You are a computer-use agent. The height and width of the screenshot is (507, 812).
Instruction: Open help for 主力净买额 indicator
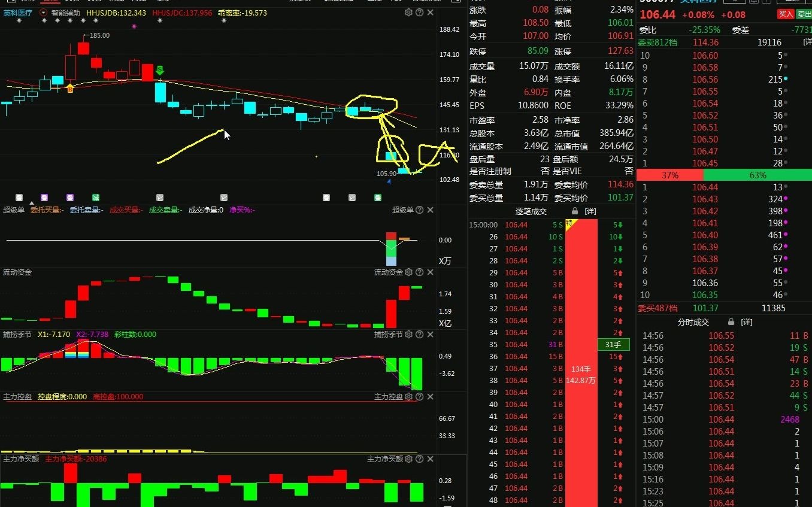pos(419,459)
